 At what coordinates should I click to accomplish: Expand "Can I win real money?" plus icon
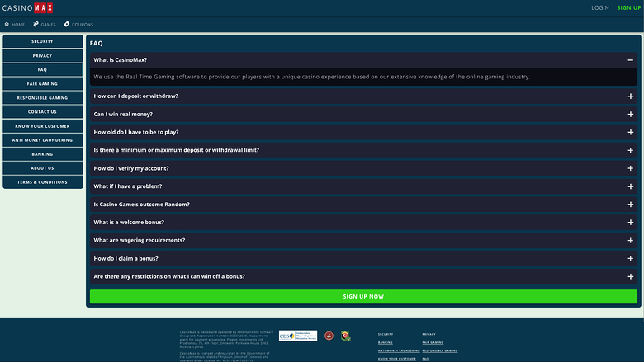631,115
